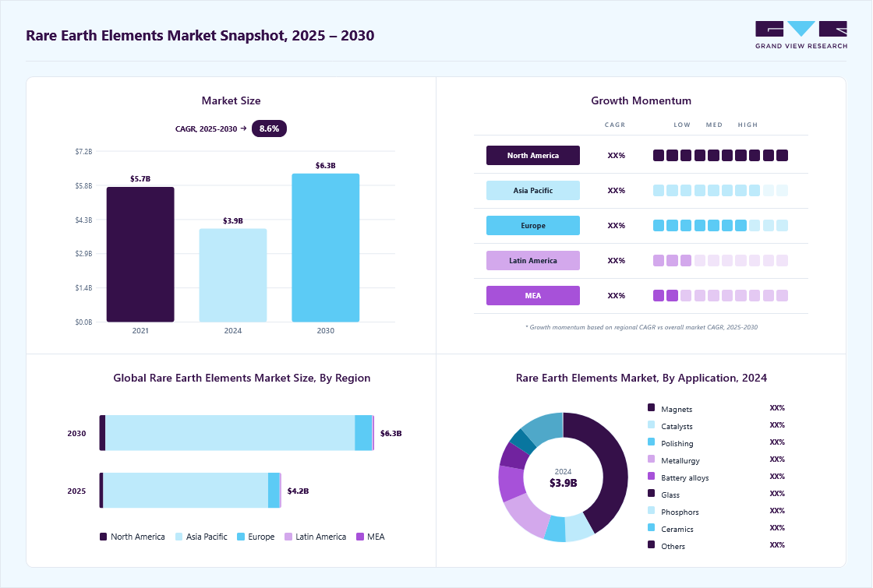873x588 pixels.
Task: Click the HIGH column header
Action: pos(748,125)
